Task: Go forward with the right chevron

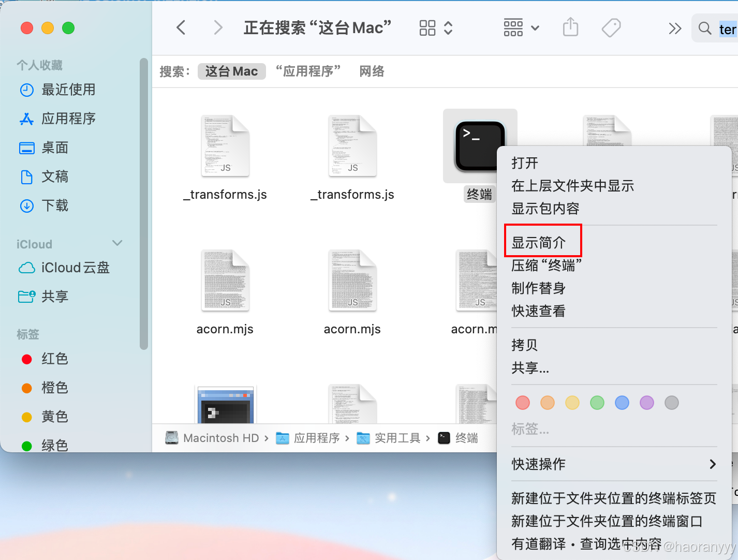Action: (218, 27)
